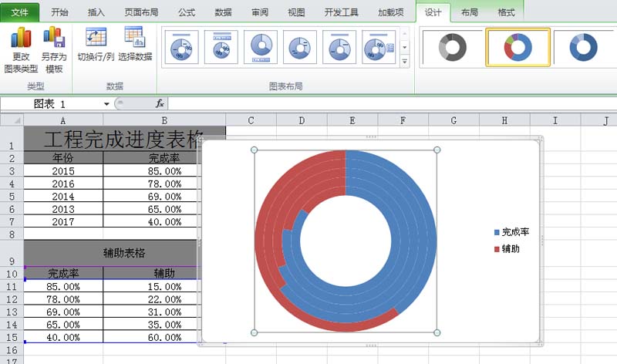This screenshot has width=617, height=364.
Task: Apply the second chart layout thumbnail
Action: coord(221,47)
